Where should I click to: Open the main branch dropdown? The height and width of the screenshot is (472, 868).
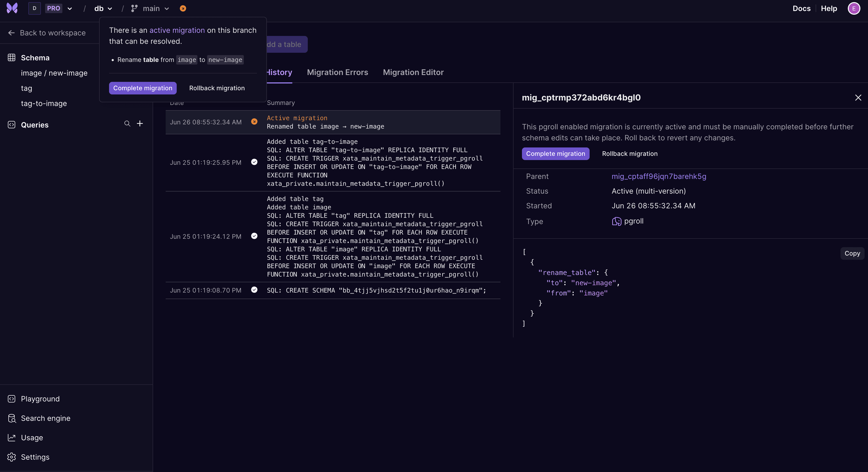point(156,8)
